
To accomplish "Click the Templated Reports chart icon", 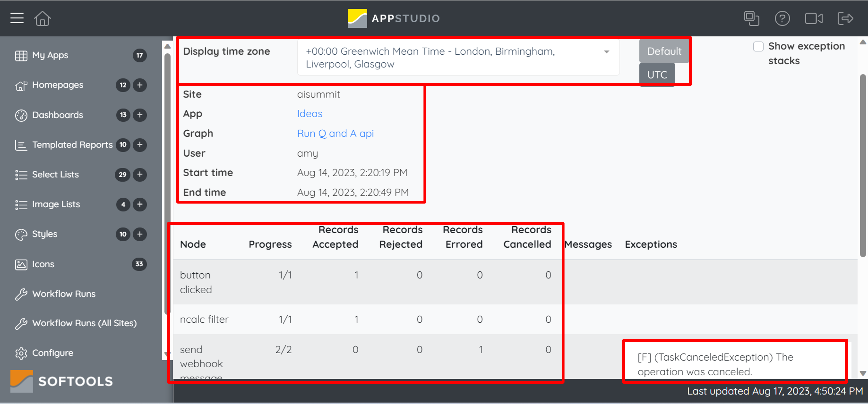I will click(21, 145).
